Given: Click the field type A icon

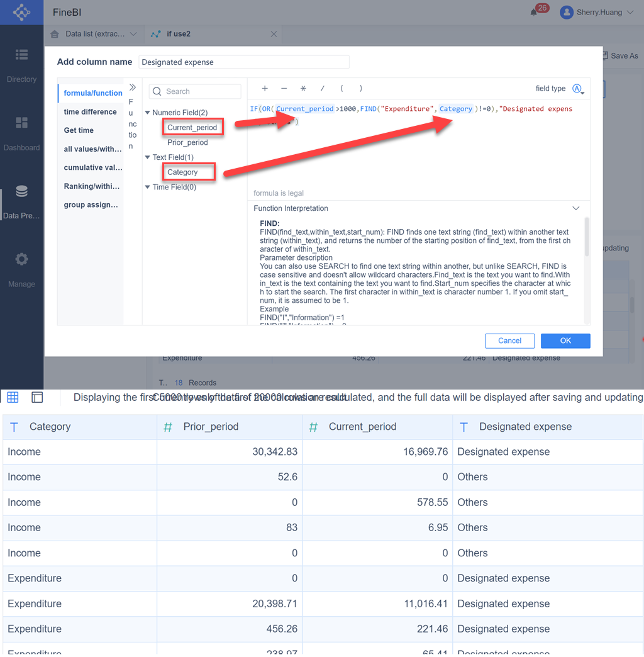Looking at the screenshot, I should point(577,88).
